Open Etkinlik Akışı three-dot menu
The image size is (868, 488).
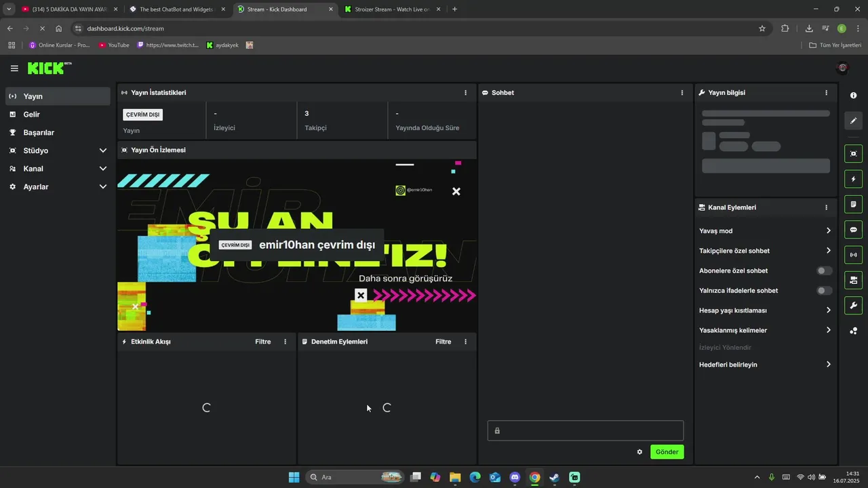coord(285,342)
